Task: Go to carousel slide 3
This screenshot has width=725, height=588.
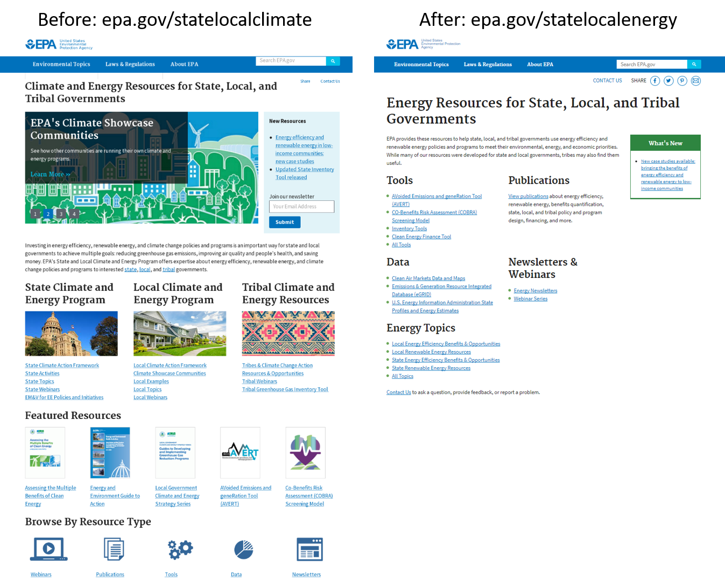Action: click(61, 214)
